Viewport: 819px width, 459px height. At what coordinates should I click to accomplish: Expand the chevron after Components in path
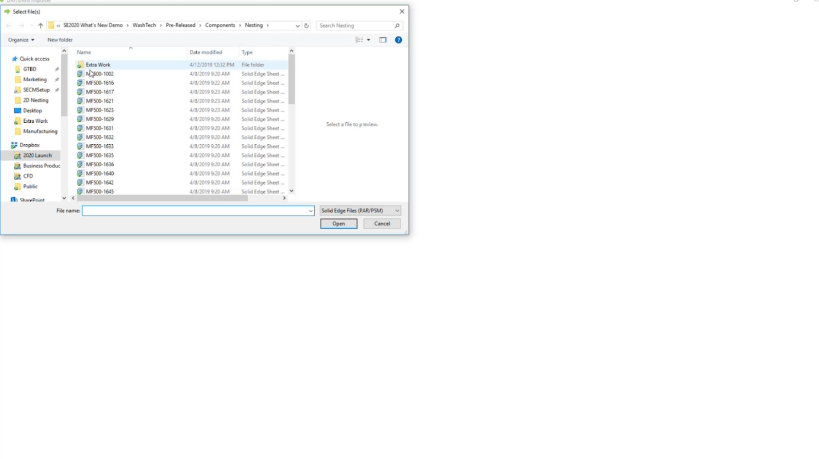pos(240,26)
